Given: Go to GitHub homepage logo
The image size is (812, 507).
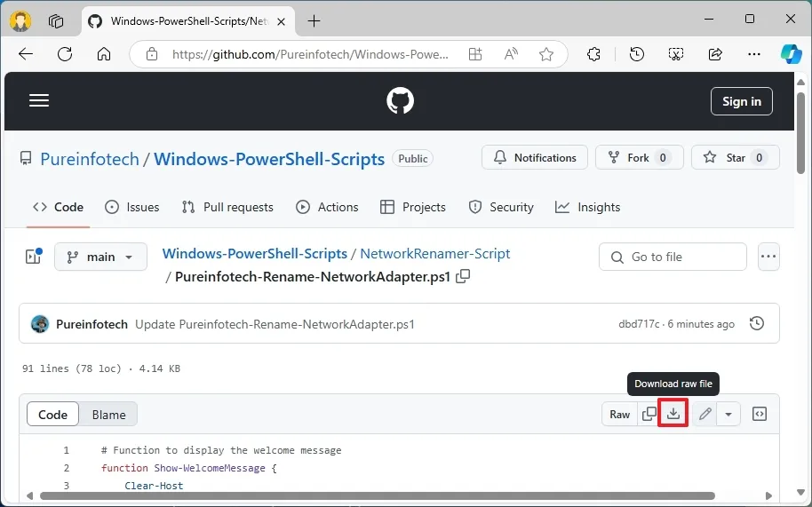Looking at the screenshot, I should [401, 101].
